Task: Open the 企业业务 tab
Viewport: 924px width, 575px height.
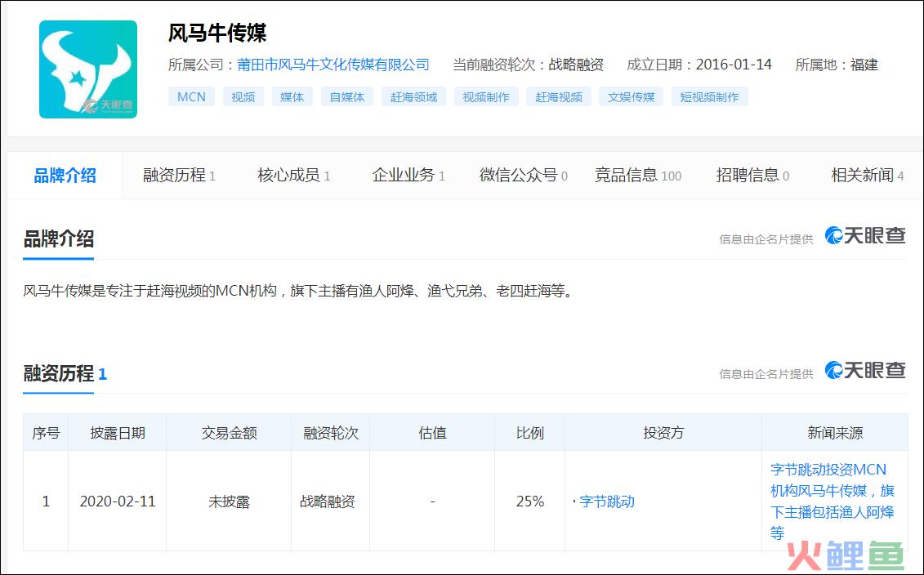Action: (408, 175)
